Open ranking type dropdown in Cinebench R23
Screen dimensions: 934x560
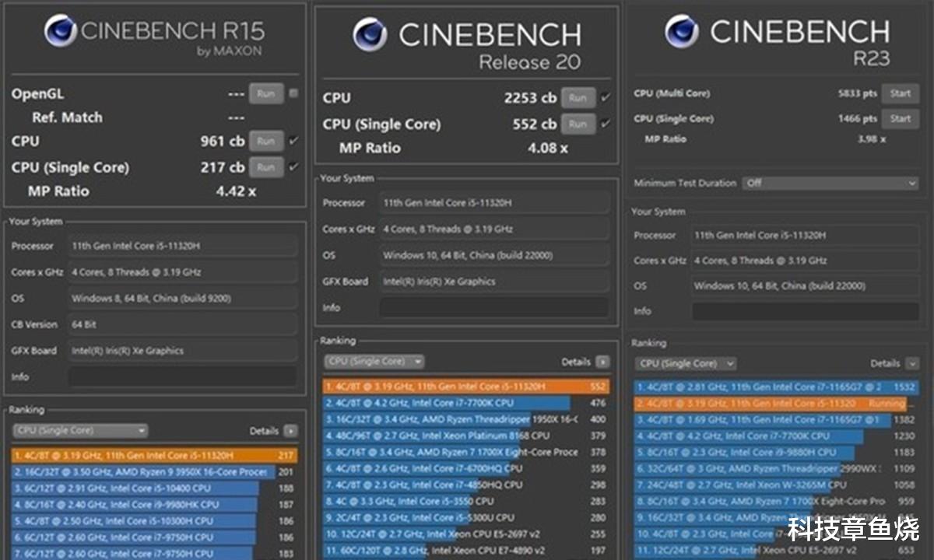point(686,363)
